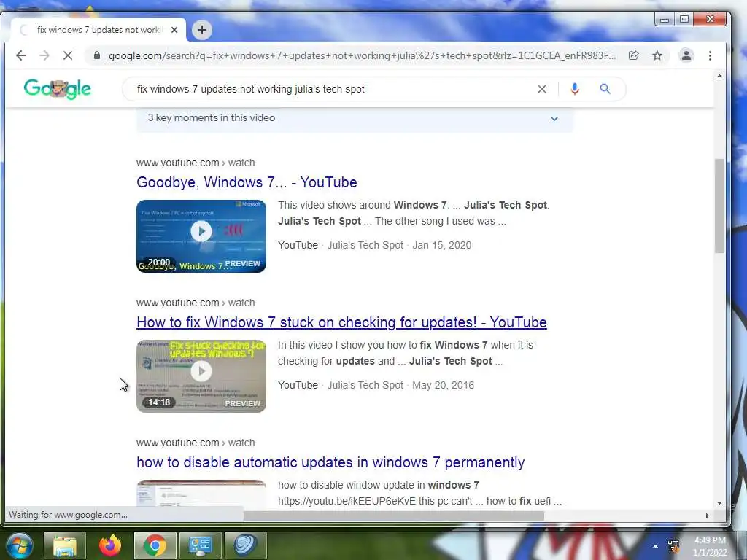Open how to disable automatic updates result
Image resolution: width=747 pixels, height=560 pixels.
click(330, 462)
